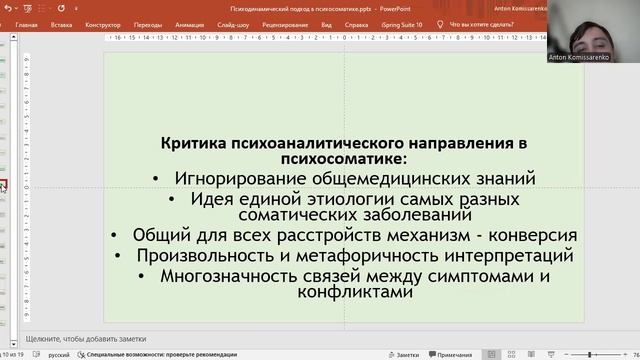
Task: Switch to the Конструктор tab
Action: click(x=103, y=25)
